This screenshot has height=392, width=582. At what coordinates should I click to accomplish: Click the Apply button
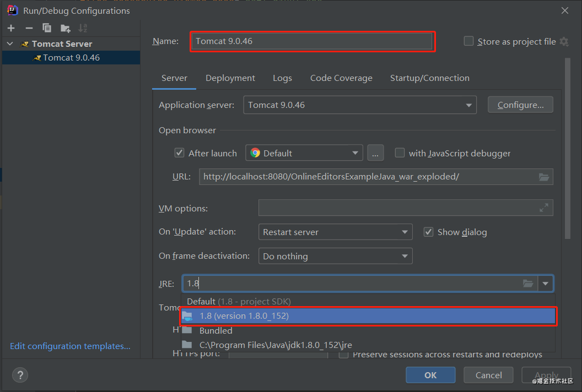click(546, 375)
